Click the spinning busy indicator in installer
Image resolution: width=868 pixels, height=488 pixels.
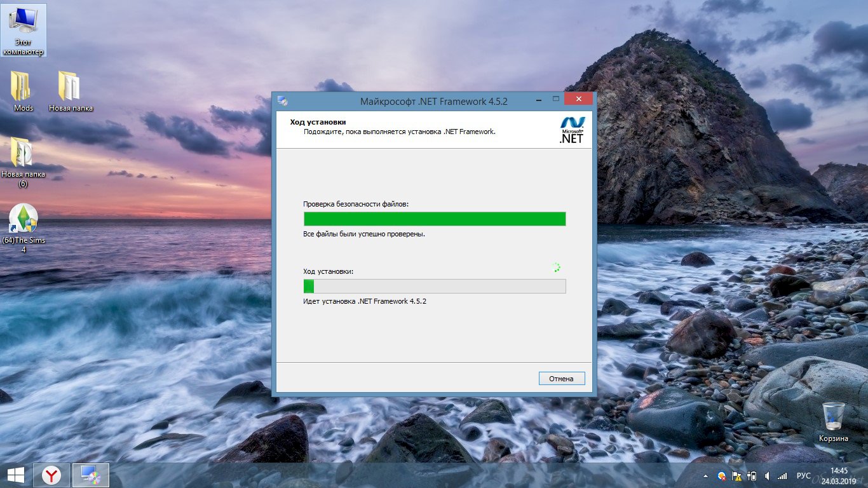[x=557, y=268]
